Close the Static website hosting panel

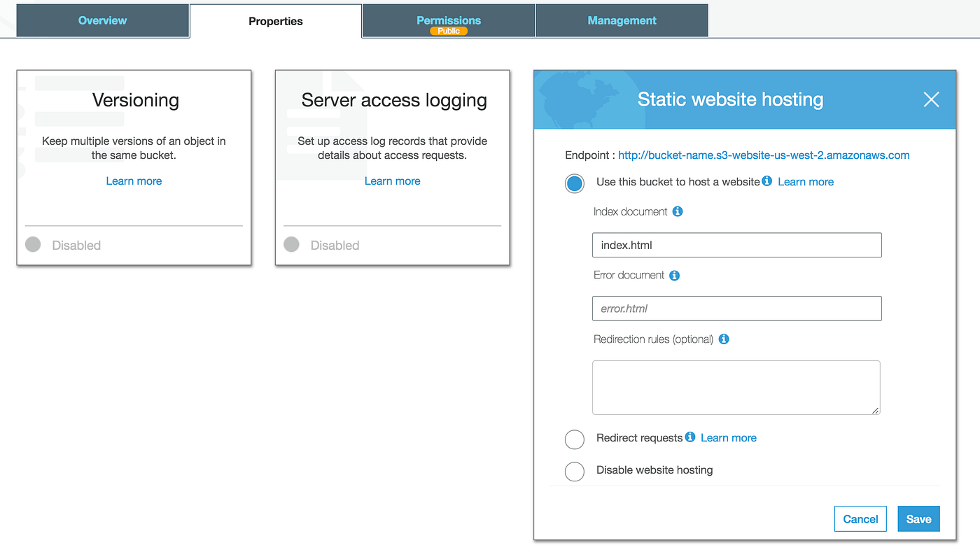pos(931,100)
